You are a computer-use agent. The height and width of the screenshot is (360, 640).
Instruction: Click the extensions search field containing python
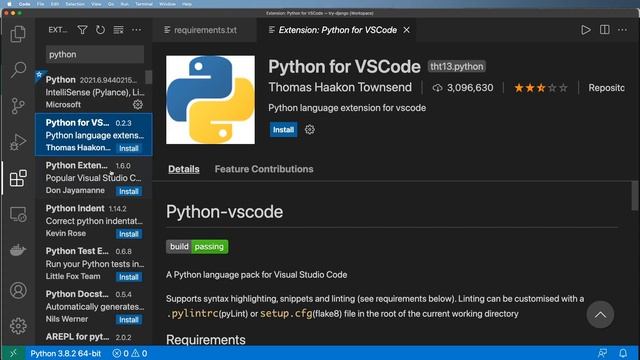[95, 54]
